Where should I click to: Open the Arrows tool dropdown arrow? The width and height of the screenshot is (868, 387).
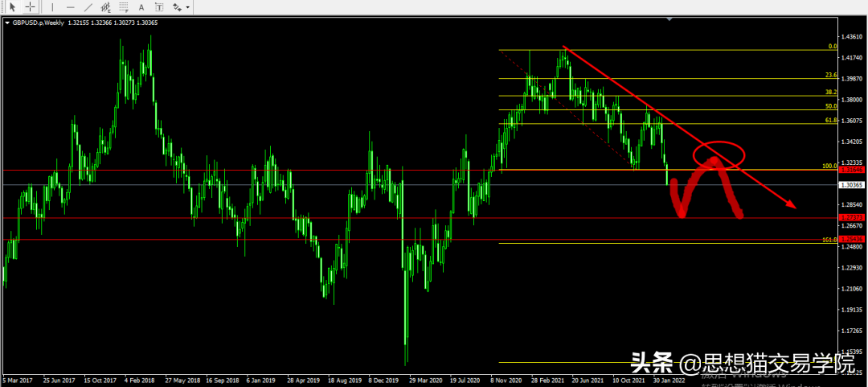(188, 8)
